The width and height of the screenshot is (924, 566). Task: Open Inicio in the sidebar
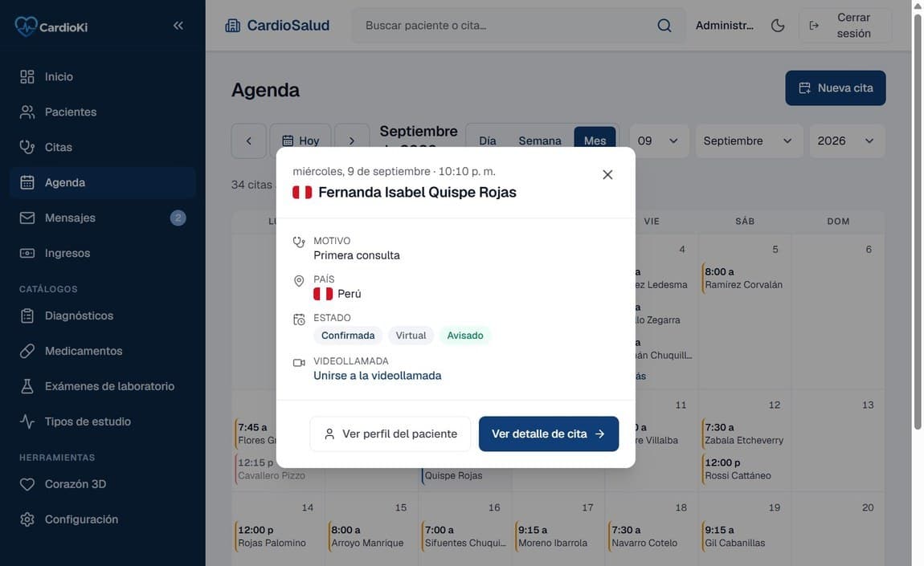pyautogui.click(x=103, y=76)
